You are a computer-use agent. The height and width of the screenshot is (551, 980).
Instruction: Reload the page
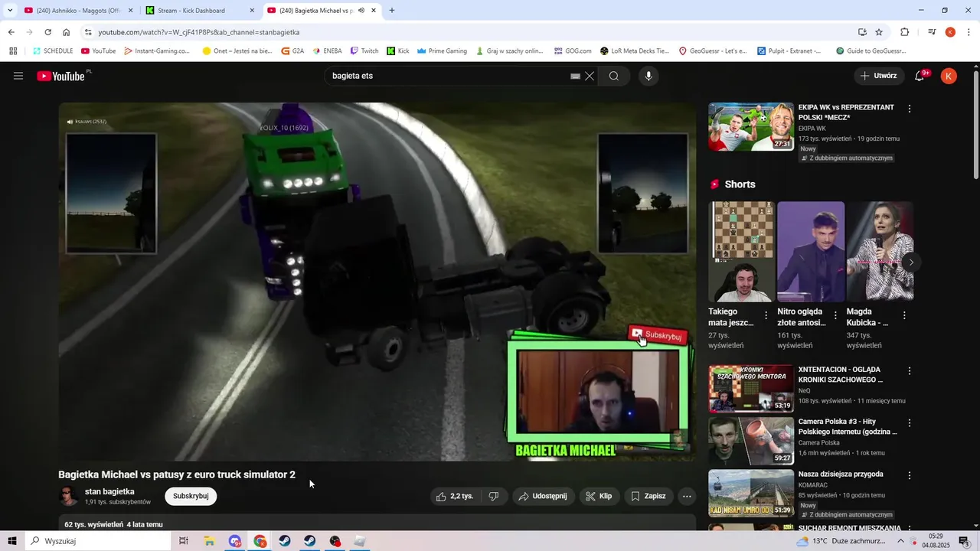point(47,32)
